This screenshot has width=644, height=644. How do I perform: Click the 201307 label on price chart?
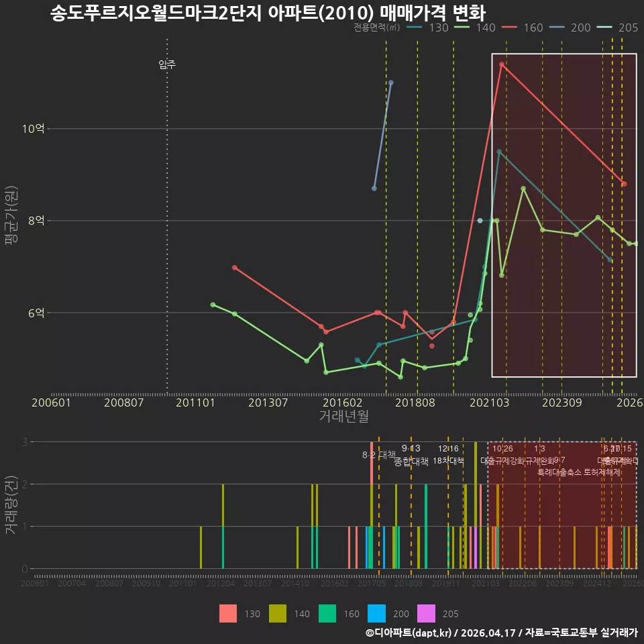(x=268, y=402)
